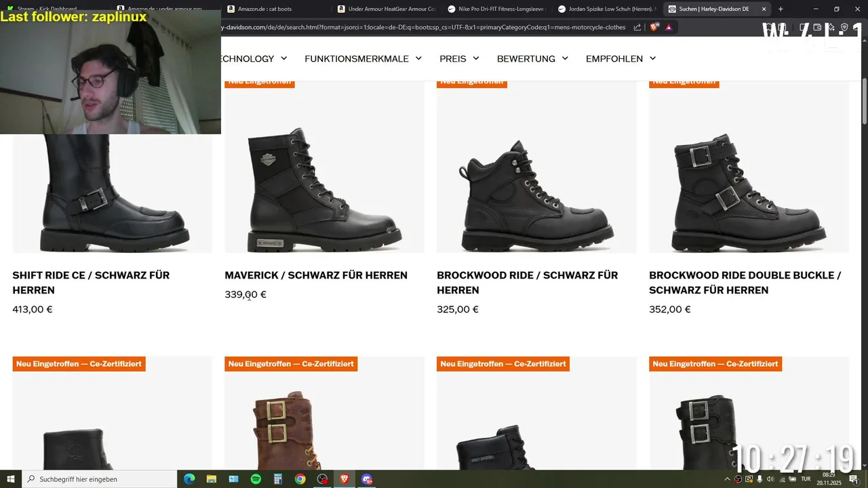This screenshot has width=868, height=488.
Task: Open the Shift Ride CE Schwarz product link
Action: 91,283
